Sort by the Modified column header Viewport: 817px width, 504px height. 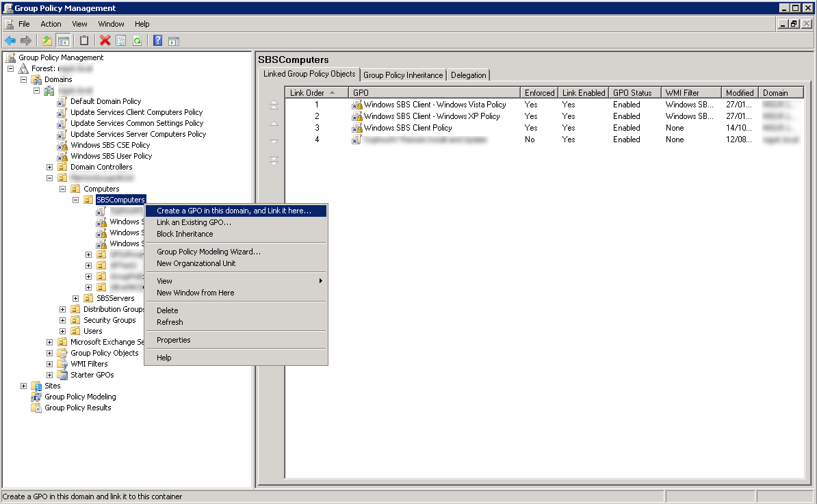click(x=740, y=93)
